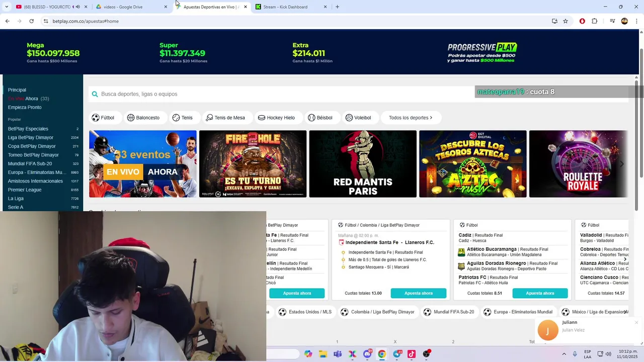Viewport: 644px width, 362px height.
Task: Open the En Vivo Ahora events banner
Action: (143, 164)
